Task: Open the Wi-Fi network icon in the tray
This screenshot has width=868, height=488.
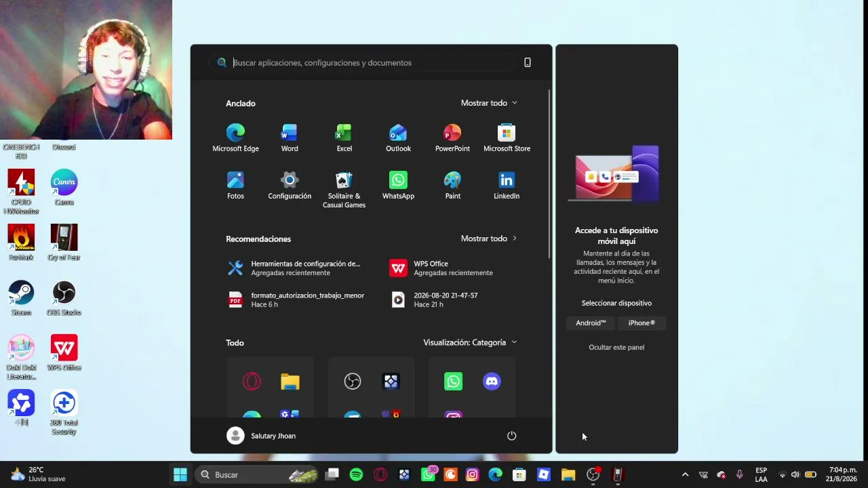Action: click(x=783, y=474)
